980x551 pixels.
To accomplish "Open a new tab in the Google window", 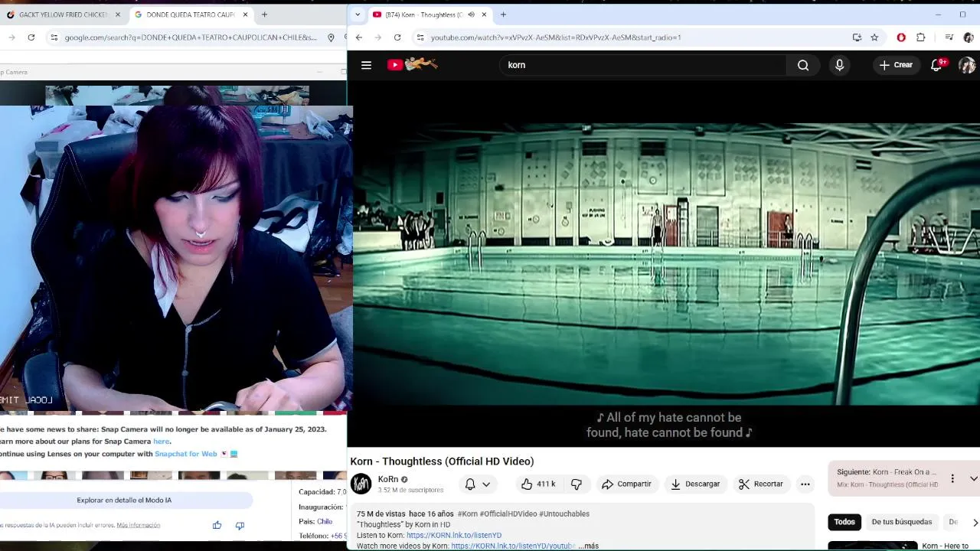I will click(264, 15).
